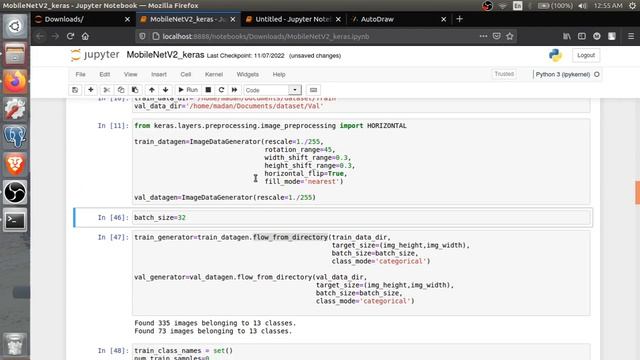Open the cell type Code dropdown
640x360 pixels.
point(273,90)
